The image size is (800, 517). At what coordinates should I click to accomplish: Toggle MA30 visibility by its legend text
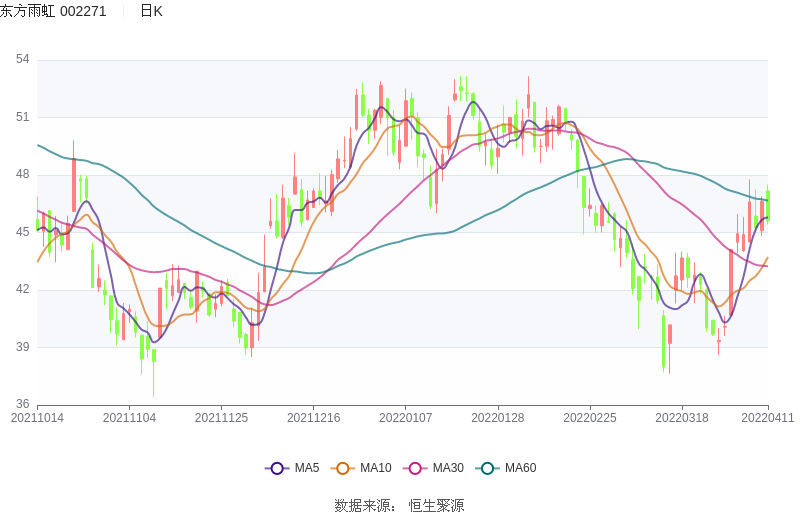click(x=448, y=468)
